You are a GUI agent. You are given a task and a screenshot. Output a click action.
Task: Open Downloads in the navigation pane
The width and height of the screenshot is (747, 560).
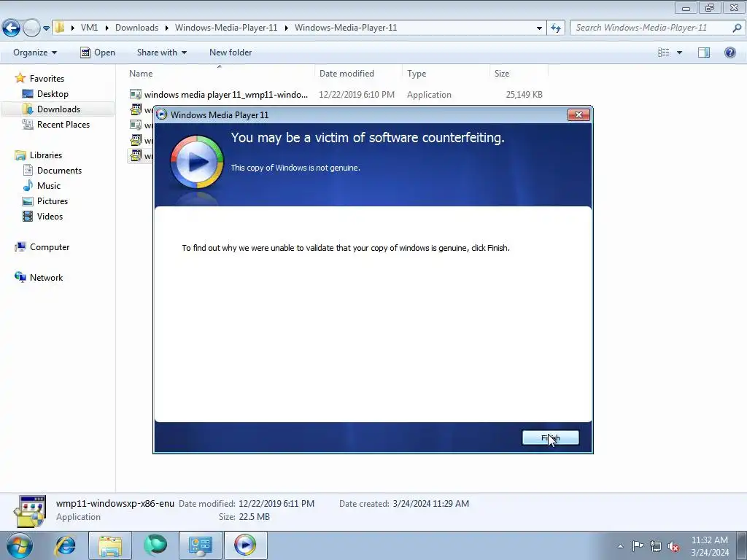[58, 109]
